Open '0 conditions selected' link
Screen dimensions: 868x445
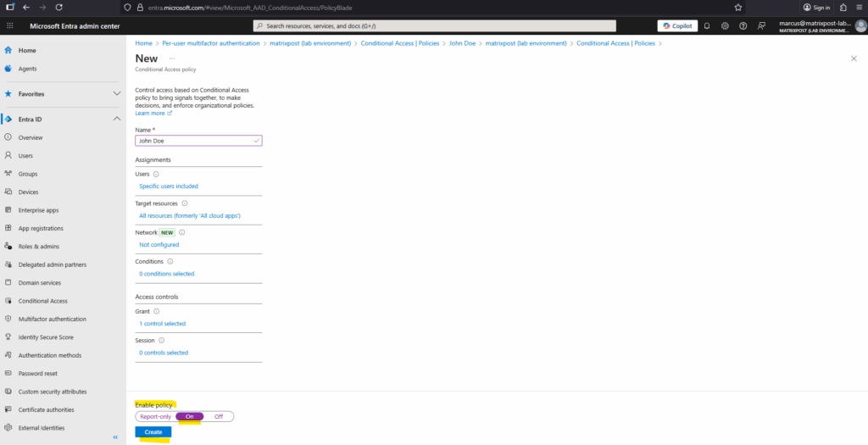167,274
